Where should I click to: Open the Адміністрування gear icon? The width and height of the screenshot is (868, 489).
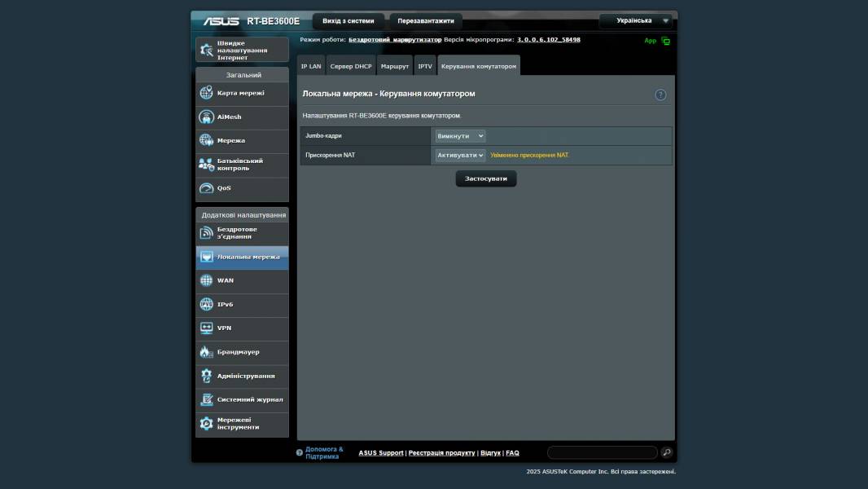click(207, 376)
